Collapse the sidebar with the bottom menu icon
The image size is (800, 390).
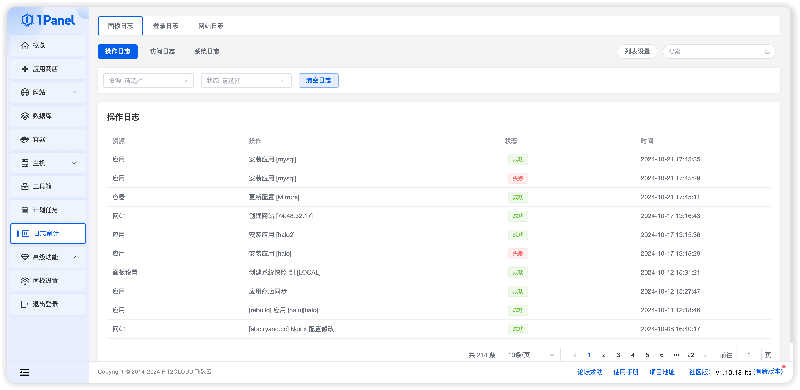click(x=24, y=373)
